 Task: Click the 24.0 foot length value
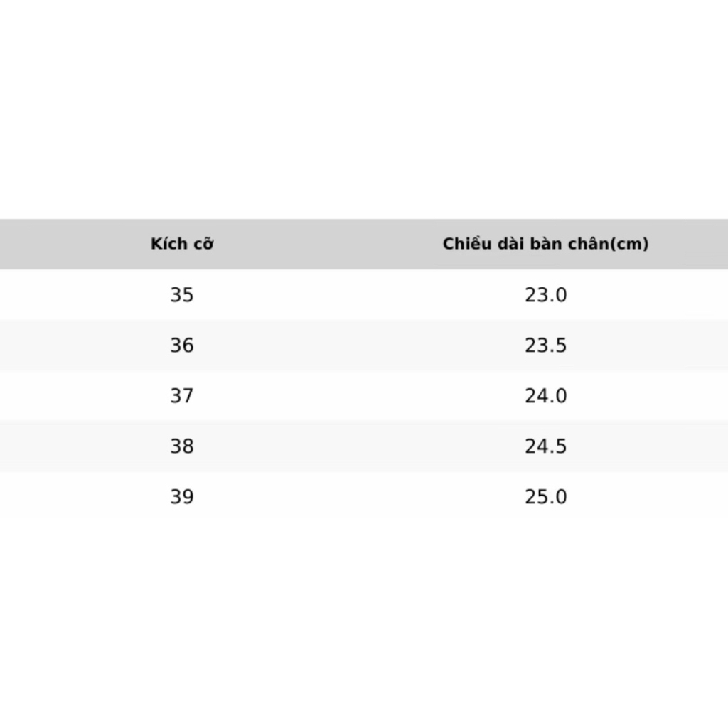click(545, 395)
